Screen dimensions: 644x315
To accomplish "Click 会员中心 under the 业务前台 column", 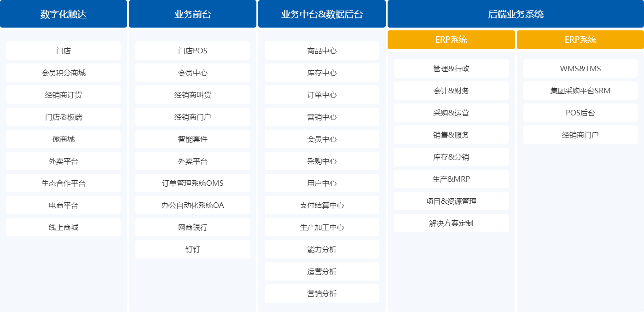I will 192,73.
